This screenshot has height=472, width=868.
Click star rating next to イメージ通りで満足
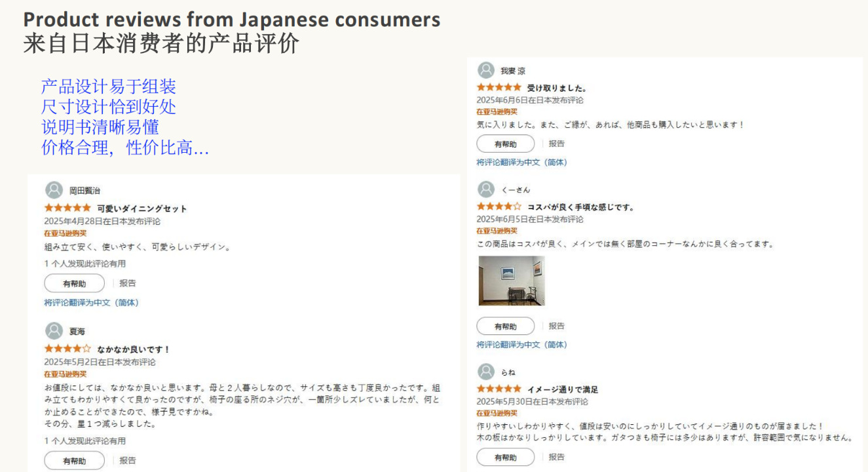[499, 389]
